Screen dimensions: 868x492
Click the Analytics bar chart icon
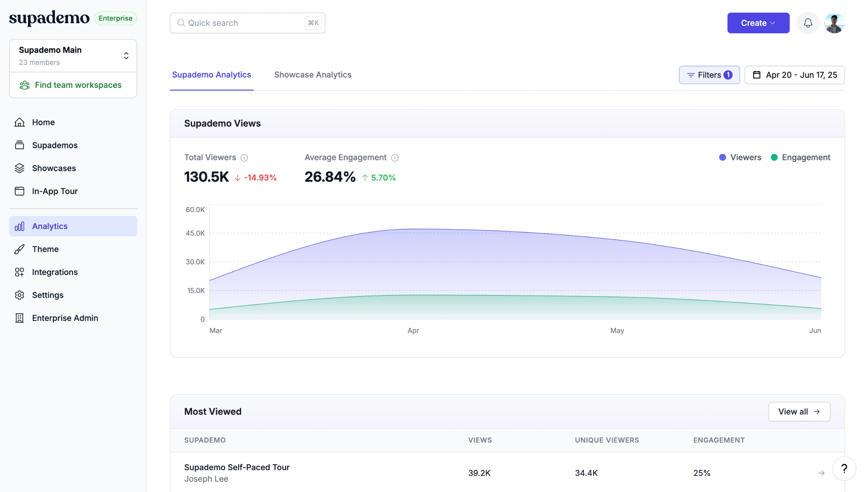pyautogui.click(x=19, y=226)
